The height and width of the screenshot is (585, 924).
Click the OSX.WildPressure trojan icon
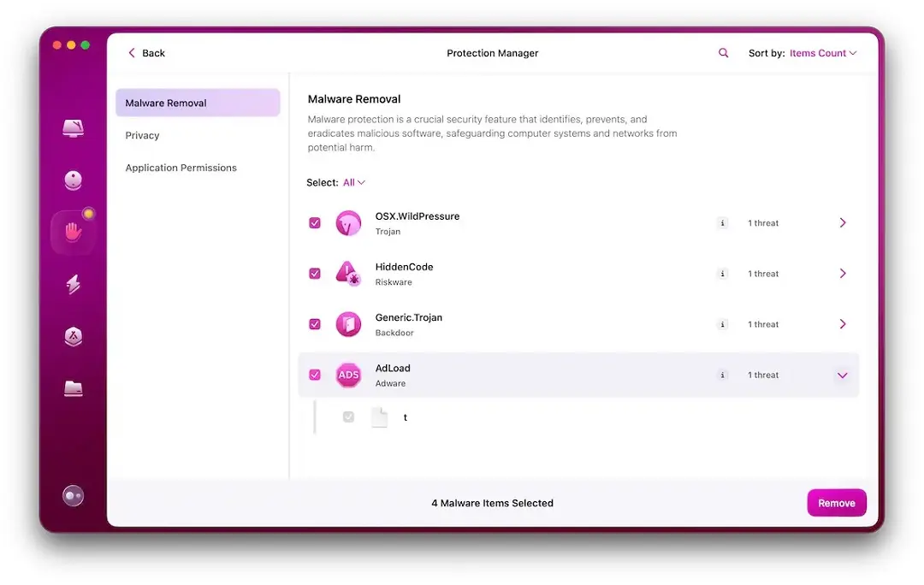[x=348, y=223]
